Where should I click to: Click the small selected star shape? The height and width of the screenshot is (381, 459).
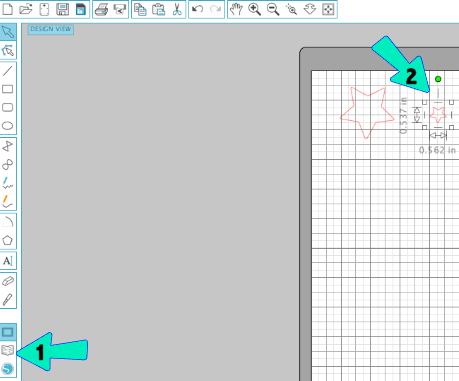(438, 115)
